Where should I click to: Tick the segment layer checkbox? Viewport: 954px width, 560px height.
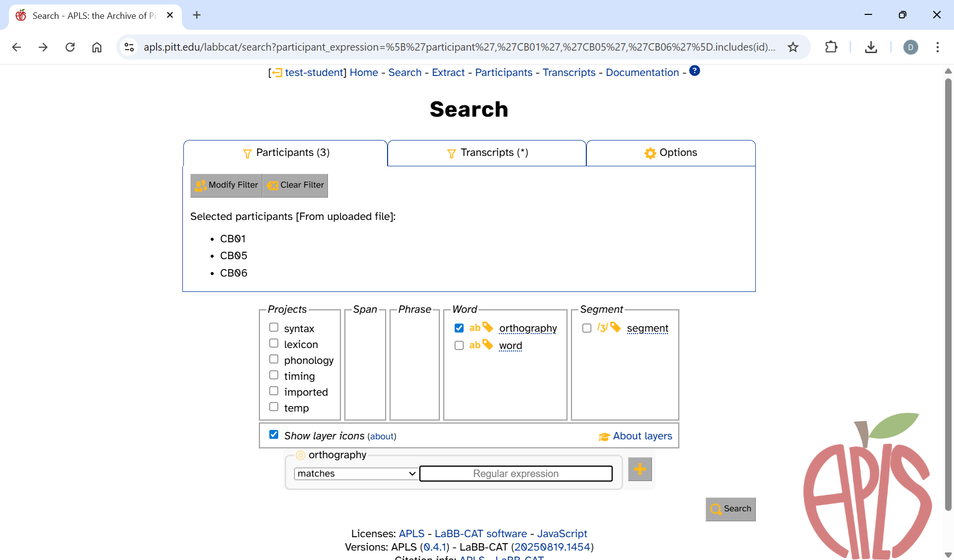587,328
